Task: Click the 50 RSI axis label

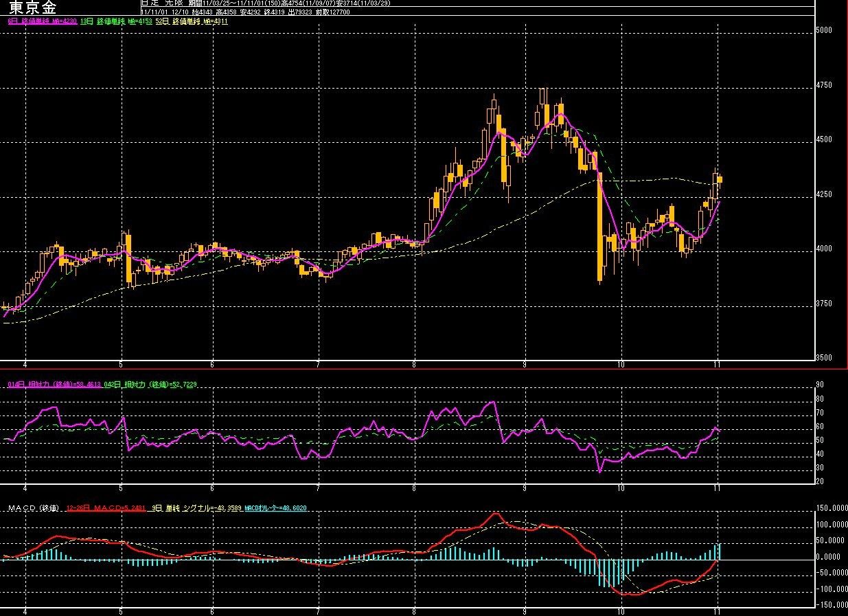Action: point(820,441)
